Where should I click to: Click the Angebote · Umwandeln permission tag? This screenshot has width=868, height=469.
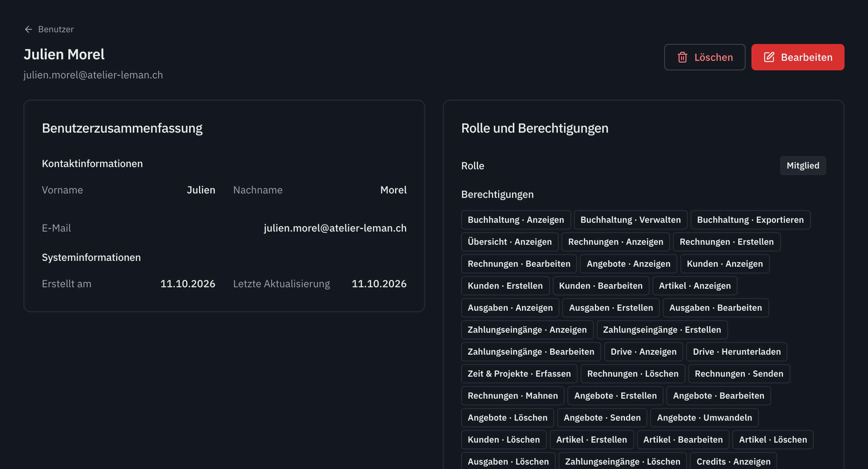704,418
